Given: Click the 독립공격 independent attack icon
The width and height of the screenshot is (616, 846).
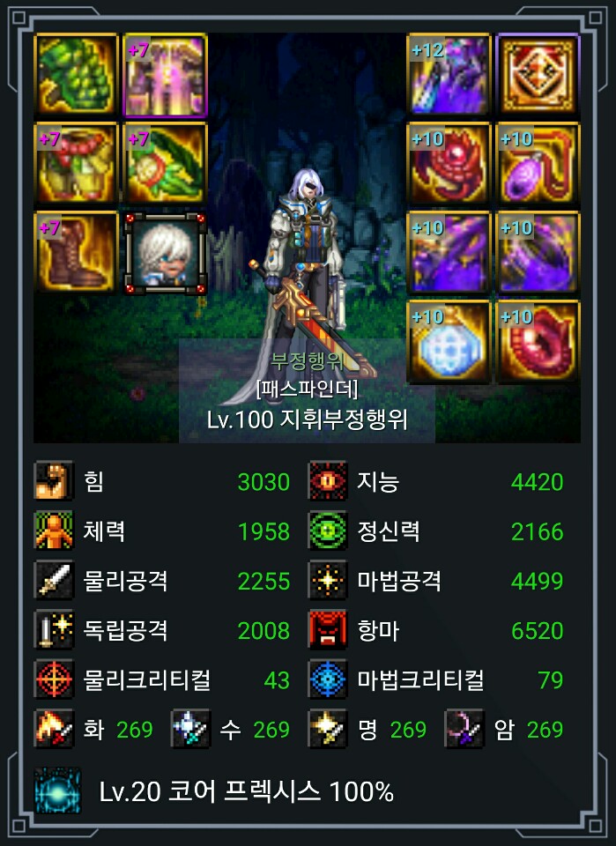Looking at the screenshot, I should [x=54, y=629].
